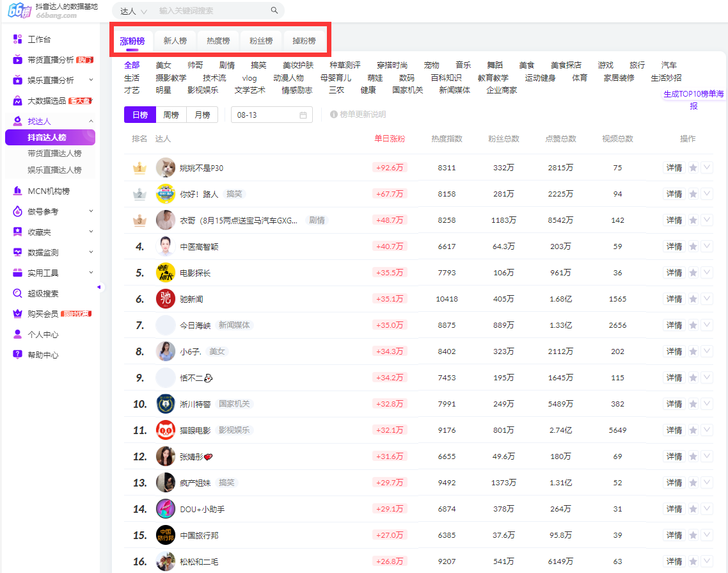Click the 中国旅行邦 creator name
The width and height of the screenshot is (728, 573).
point(199,535)
